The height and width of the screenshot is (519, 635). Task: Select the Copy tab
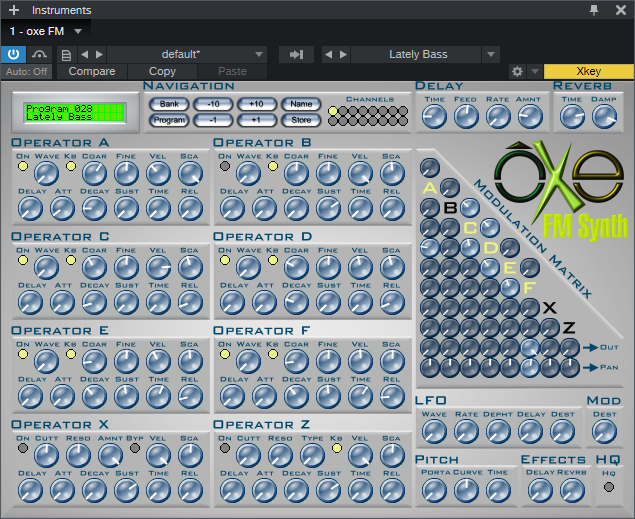point(162,72)
